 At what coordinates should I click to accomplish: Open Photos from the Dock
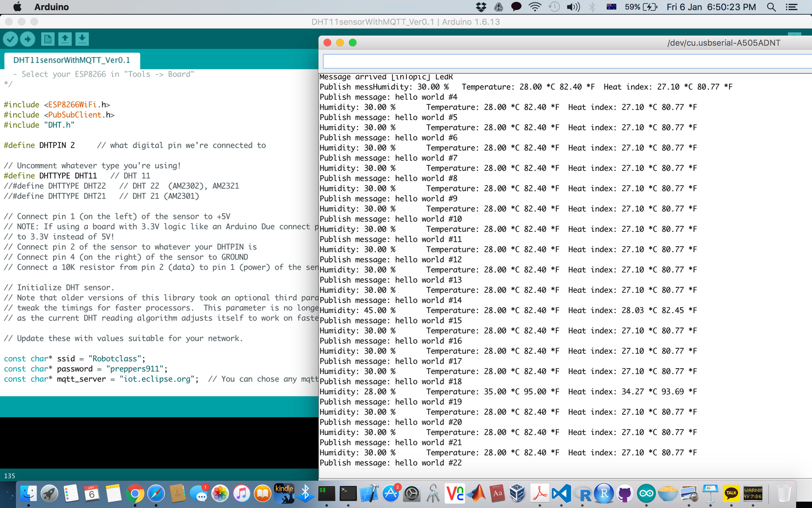point(220,494)
